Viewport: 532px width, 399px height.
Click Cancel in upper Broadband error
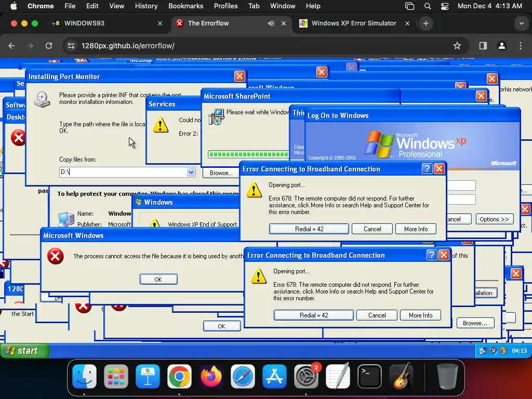pos(372,229)
